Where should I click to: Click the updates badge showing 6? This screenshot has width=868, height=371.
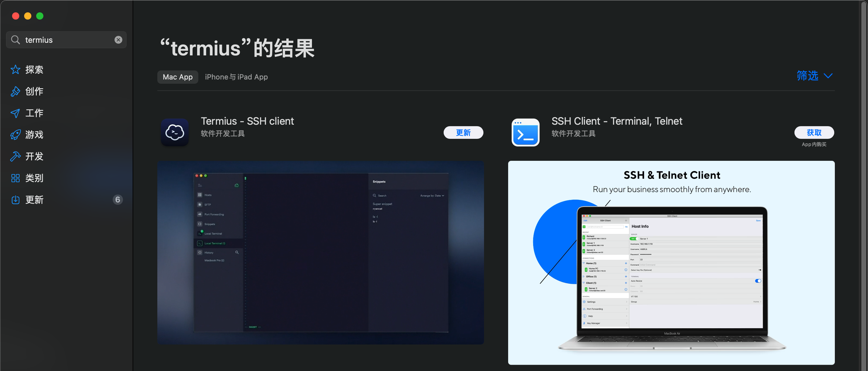coord(118,200)
